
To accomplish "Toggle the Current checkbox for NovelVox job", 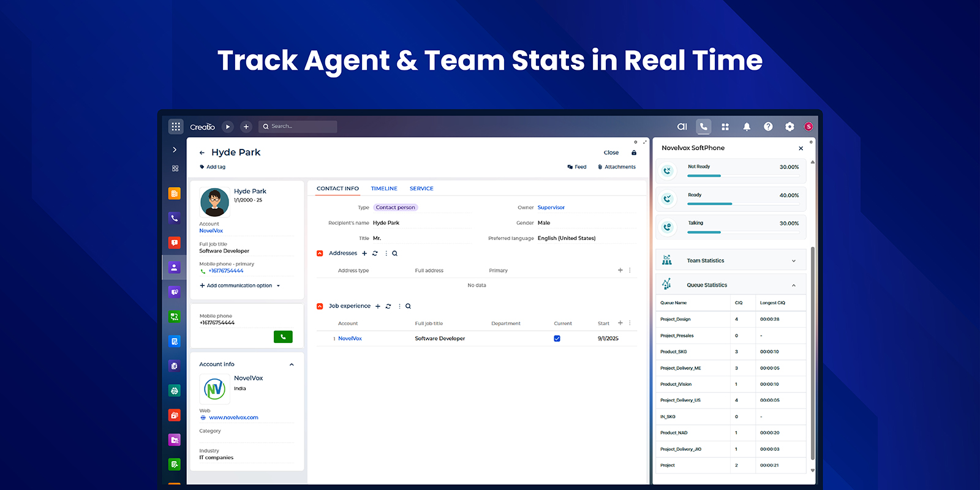I will pyautogui.click(x=557, y=339).
